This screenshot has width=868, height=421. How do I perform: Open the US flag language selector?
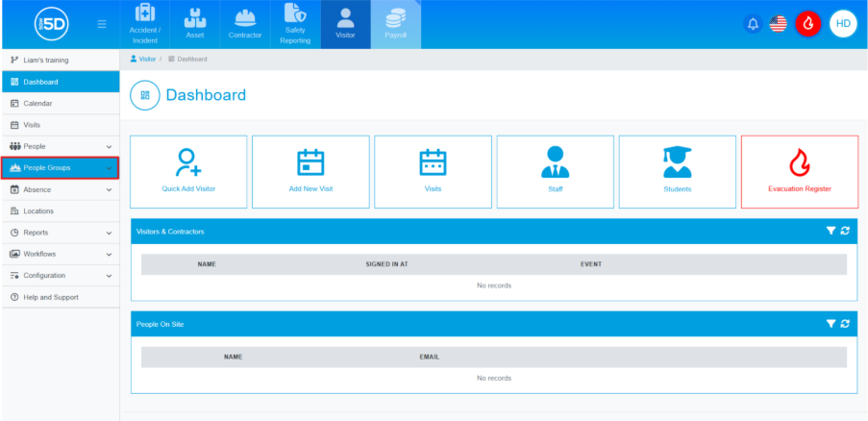pyautogui.click(x=779, y=23)
